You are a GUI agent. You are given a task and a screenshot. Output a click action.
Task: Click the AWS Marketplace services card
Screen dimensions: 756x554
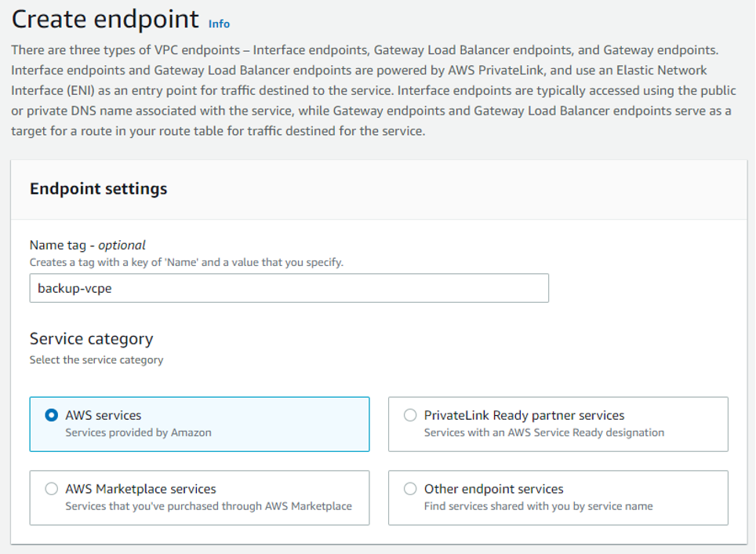coord(199,498)
